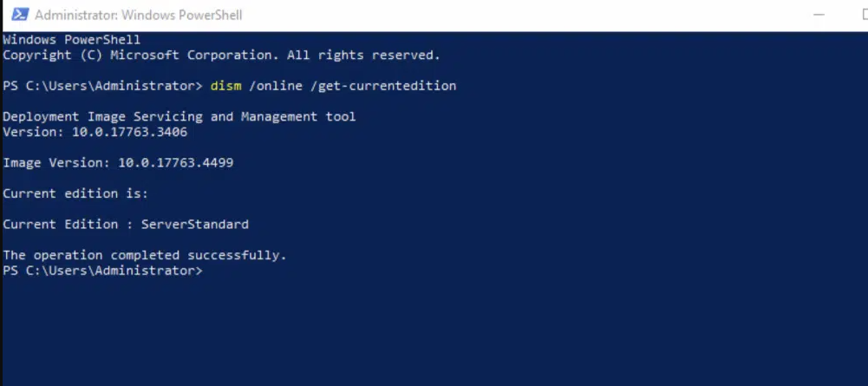Open the PowerShell title bar icon menu
The height and width of the screenshot is (386, 868).
[x=18, y=15]
